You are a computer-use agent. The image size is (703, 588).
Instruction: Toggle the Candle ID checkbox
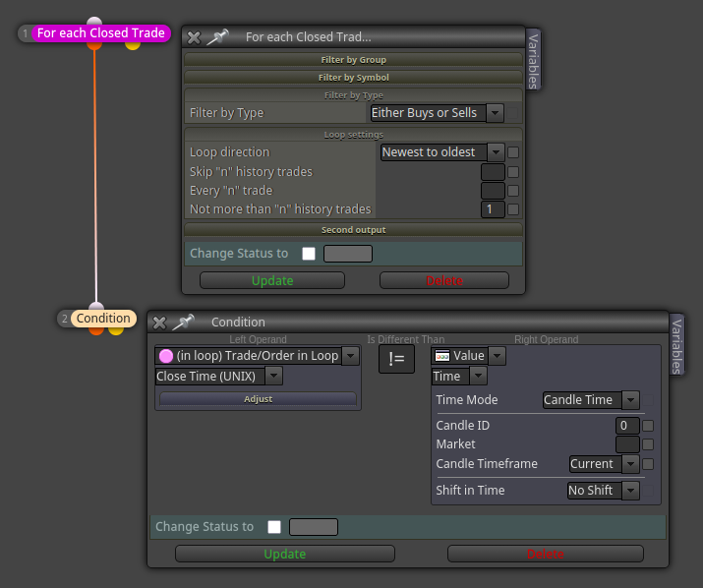coord(648,426)
